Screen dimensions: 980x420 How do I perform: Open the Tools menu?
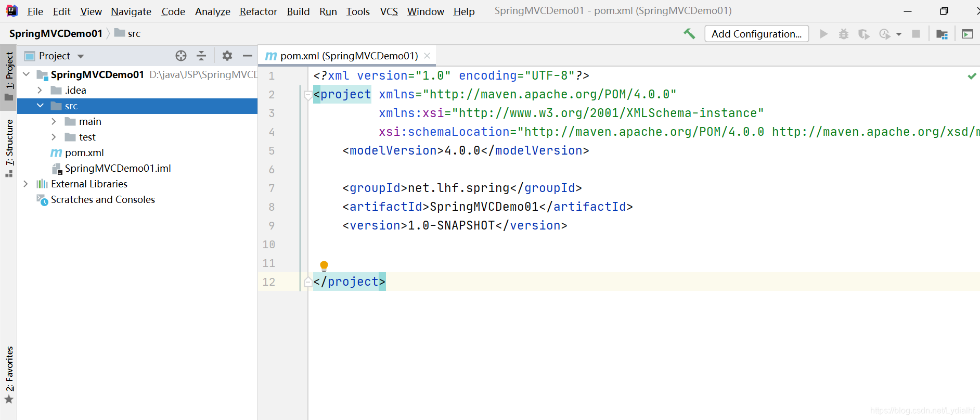pos(358,11)
